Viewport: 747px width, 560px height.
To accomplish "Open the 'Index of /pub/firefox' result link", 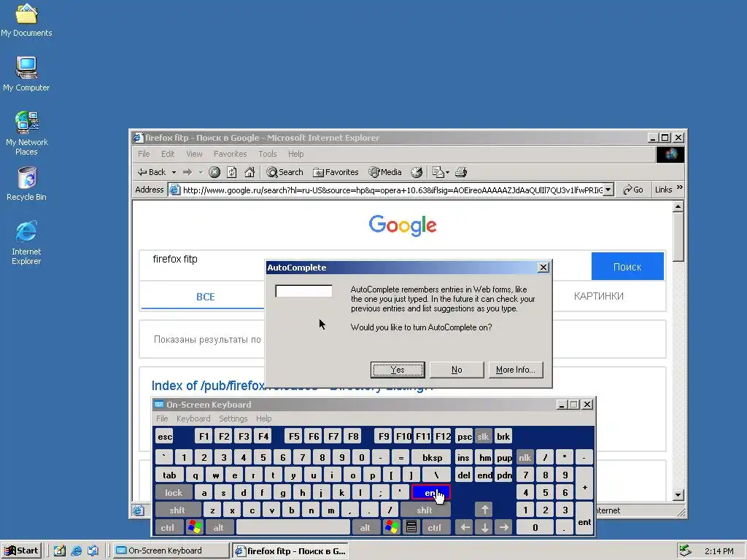I will pyautogui.click(x=208, y=386).
